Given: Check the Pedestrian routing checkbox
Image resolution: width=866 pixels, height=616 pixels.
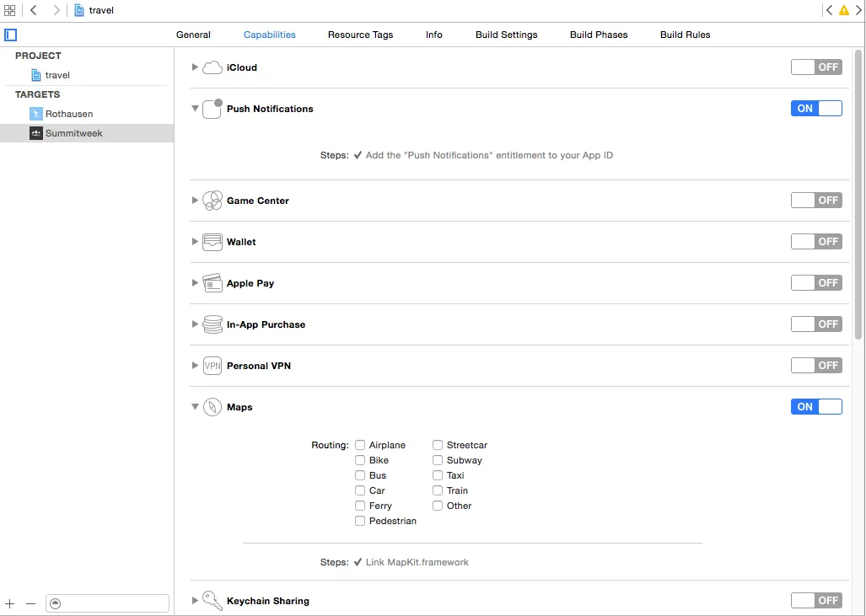Looking at the screenshot, I should click(x=360, y=521).
